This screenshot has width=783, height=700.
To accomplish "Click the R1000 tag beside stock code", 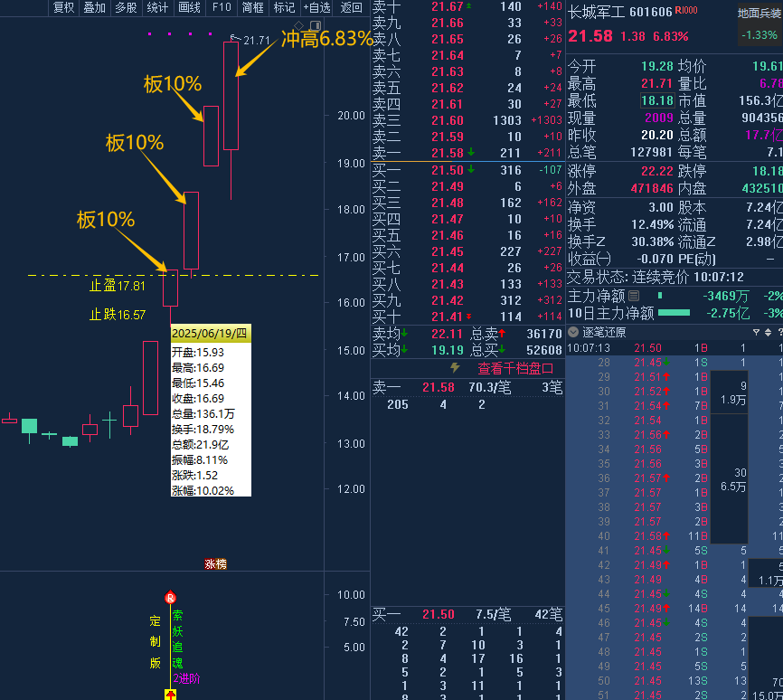I will click(x=687, y=11).
